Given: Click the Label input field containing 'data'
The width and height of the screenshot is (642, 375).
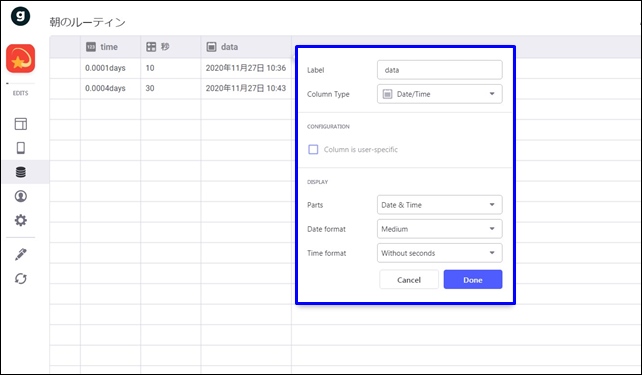Looking at the screenshot, I should (x=439, y=70).
